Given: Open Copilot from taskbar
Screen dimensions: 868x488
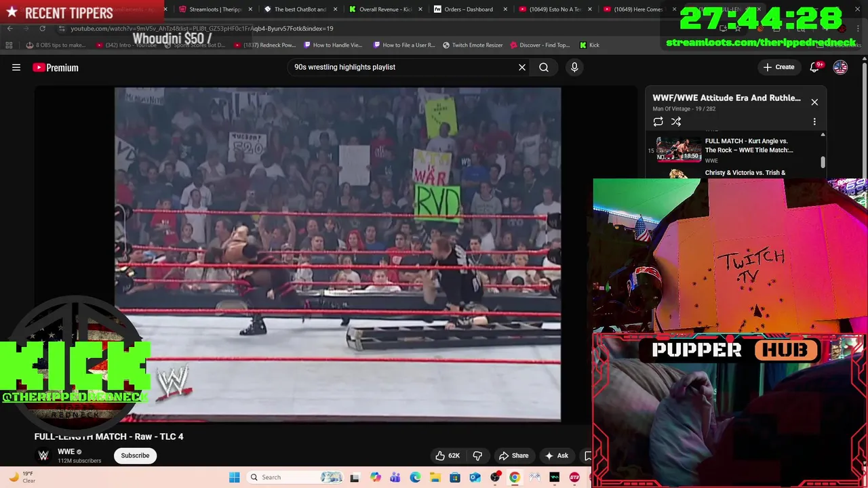Looking at the screenshot, I should (x=375, y=477).
